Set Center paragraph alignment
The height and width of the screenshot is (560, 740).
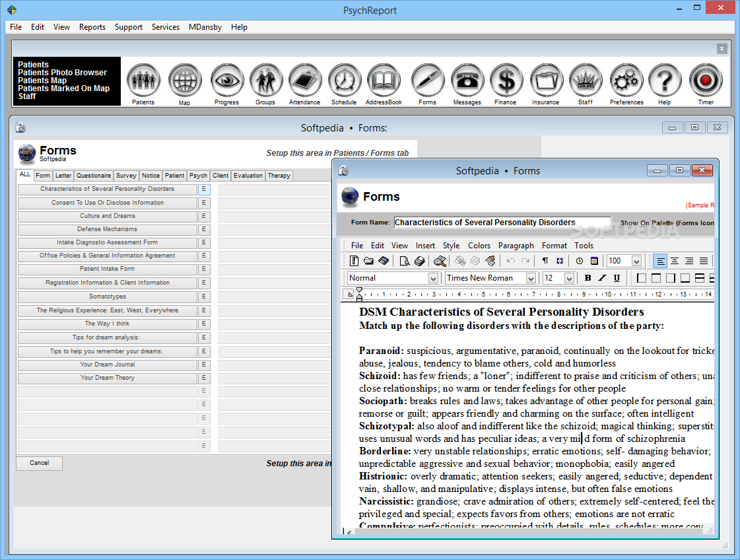click(675, 261)
